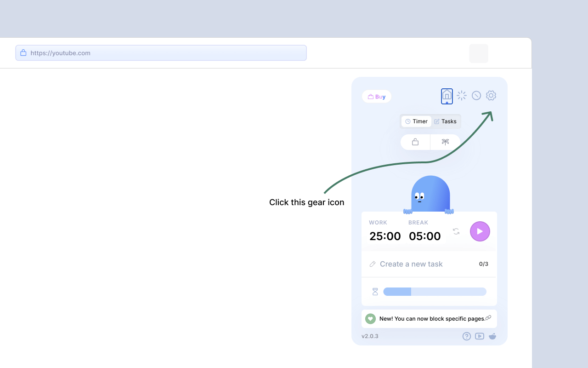Open the YouTube video icon in footer

480,336
